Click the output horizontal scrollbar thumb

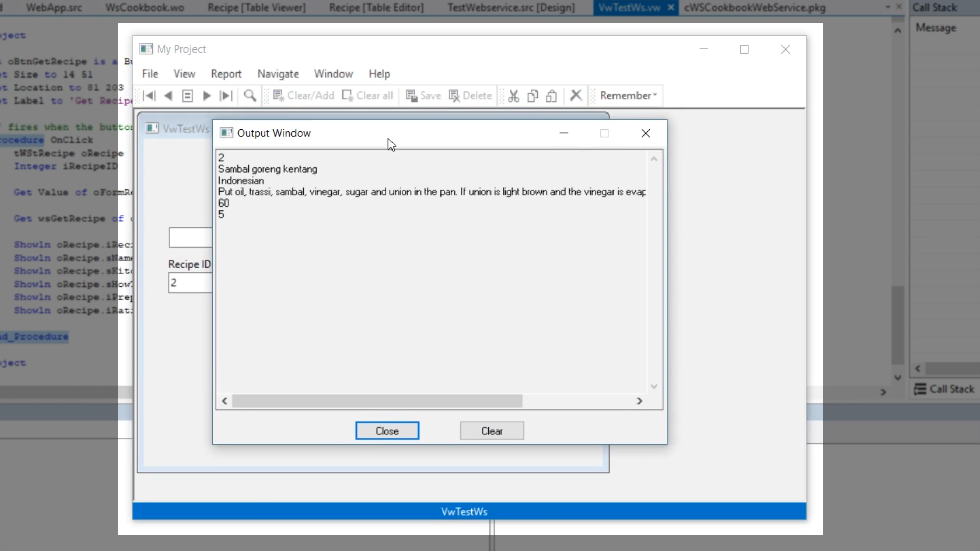click(x=377, y=401)
